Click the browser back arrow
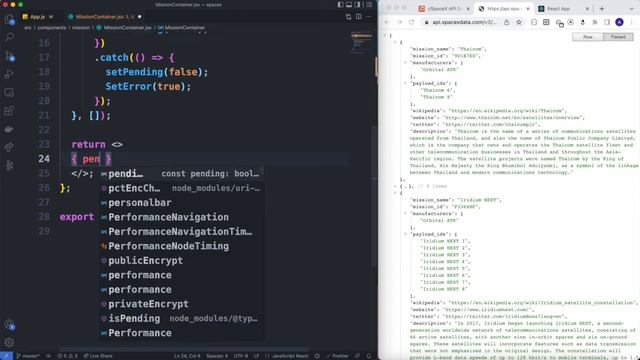The height and width of the screenshot is (360, 640). 387,22
